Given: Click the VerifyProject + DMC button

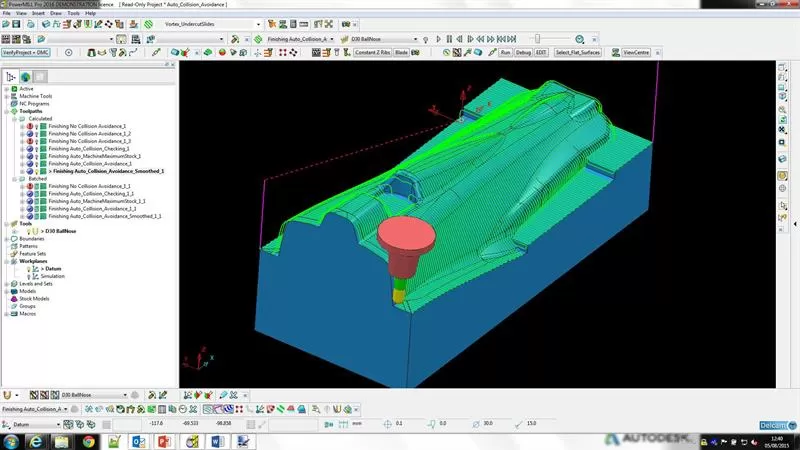Looking at the screenshot, I should coord(26,53).
